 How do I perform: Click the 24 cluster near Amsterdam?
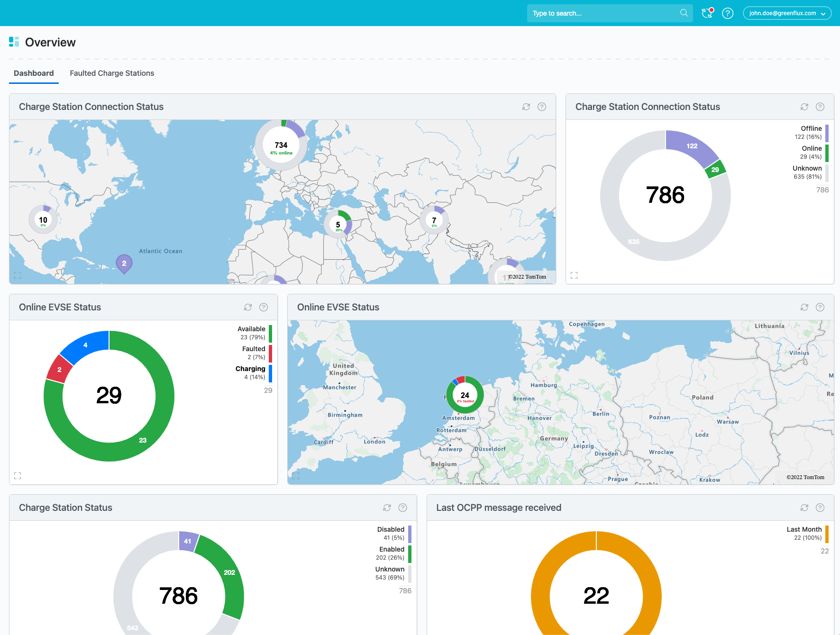[465, 395]
